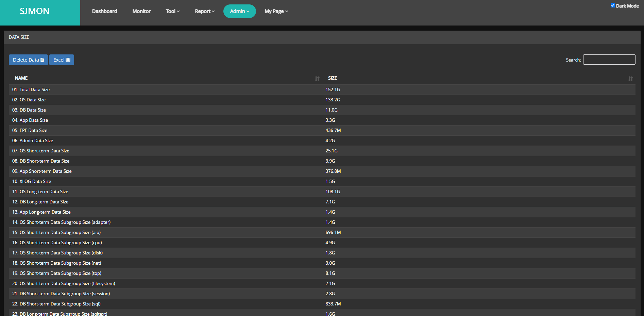This screenshot has height=316, width=644.
Task: Click the spreadsheet icon on Excel button
Action: point(68,60)
